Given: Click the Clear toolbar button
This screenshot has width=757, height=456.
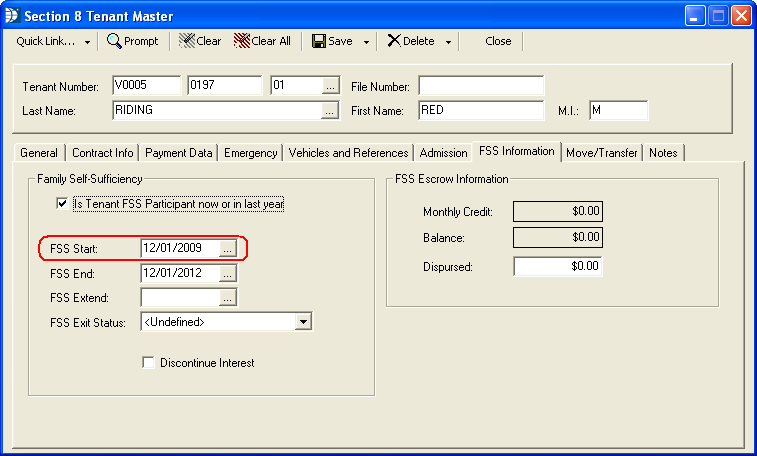Looking at the screenshot, I should 200,41.
